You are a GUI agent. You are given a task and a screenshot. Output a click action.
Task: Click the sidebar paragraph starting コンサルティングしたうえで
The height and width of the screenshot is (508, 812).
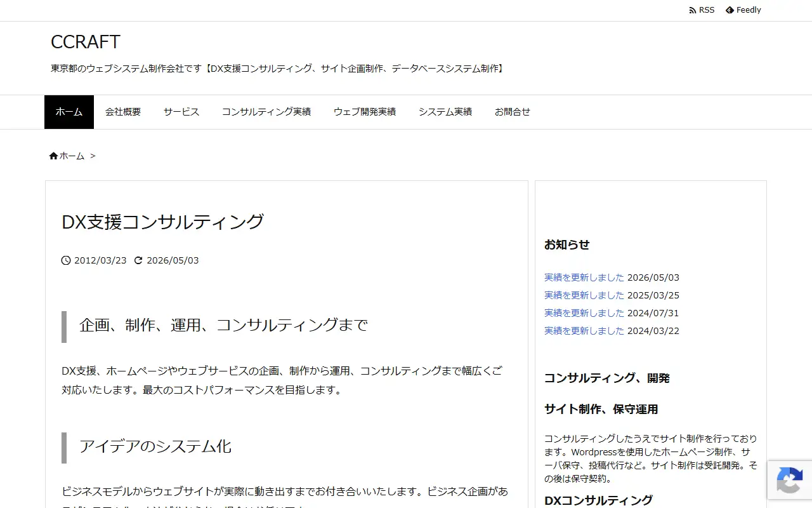(651, 458)
